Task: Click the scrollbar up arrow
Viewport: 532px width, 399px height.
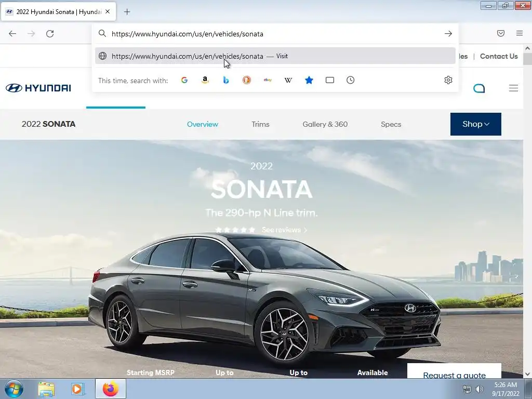Action: (527, 48)
